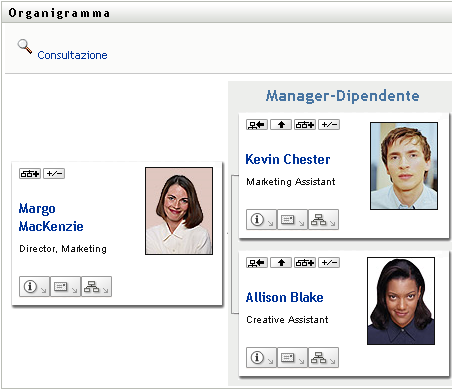Viewport: 452px width, 391px height.
Task: Click Kevin Chester's photo
Action: [x=404, y=166]
